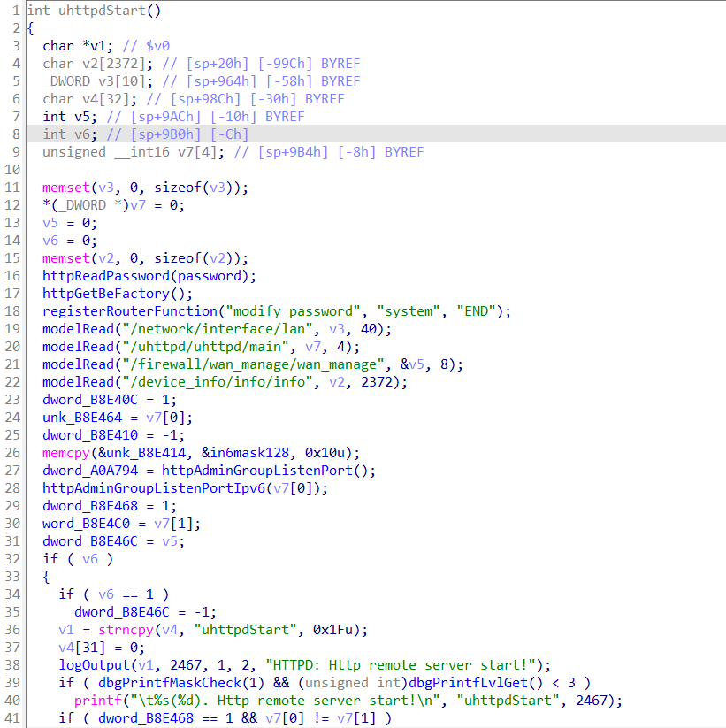This screenshot has height=728, width=726.
Task: Click the "HTTPD: Http remote server start!" string
Action: click(401, 665)
